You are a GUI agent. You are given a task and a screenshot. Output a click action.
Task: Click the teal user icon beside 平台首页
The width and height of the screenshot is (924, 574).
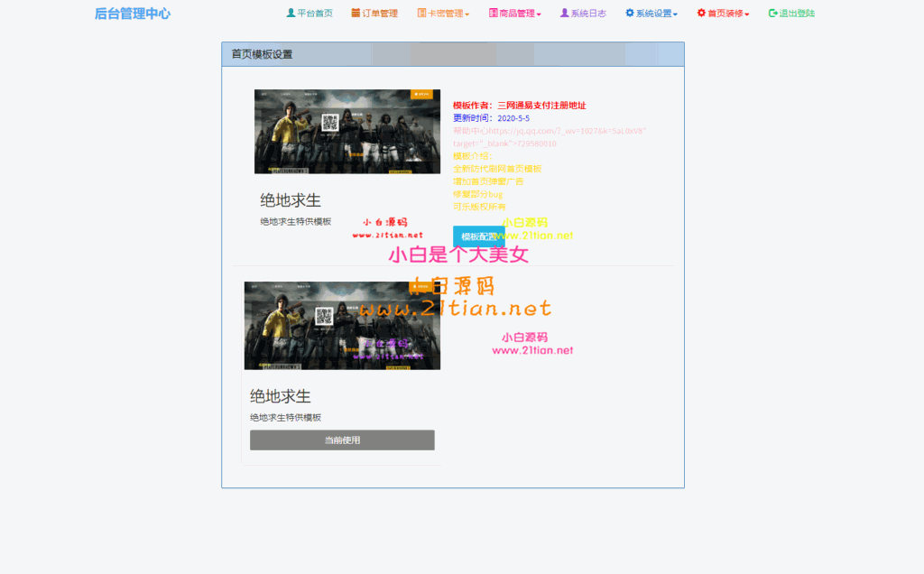pos(291,13)
